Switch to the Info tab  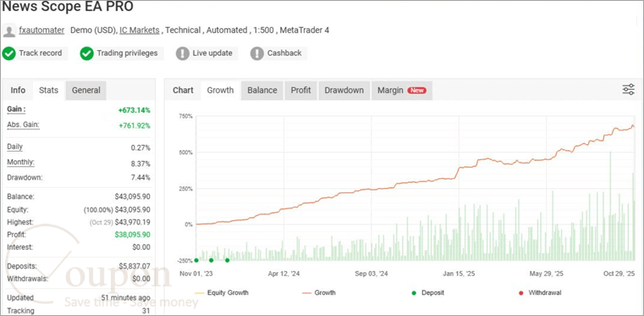pos(18,90)
